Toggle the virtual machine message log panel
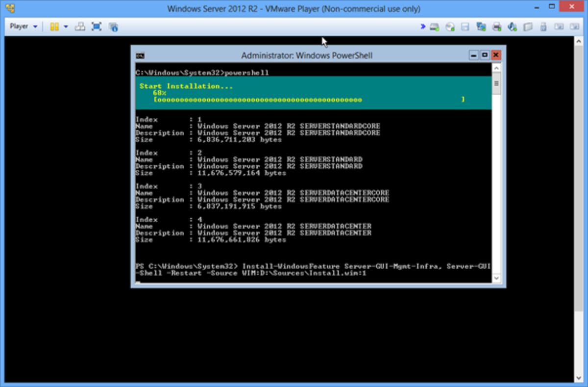 [113, 26]
